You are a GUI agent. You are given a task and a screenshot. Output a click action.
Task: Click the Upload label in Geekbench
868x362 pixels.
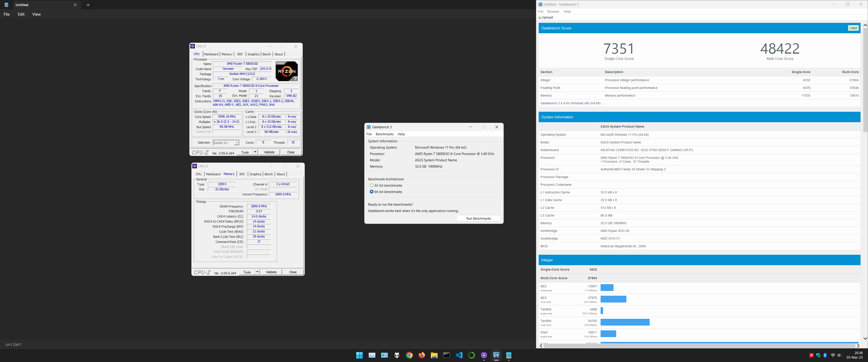[547, 18]
